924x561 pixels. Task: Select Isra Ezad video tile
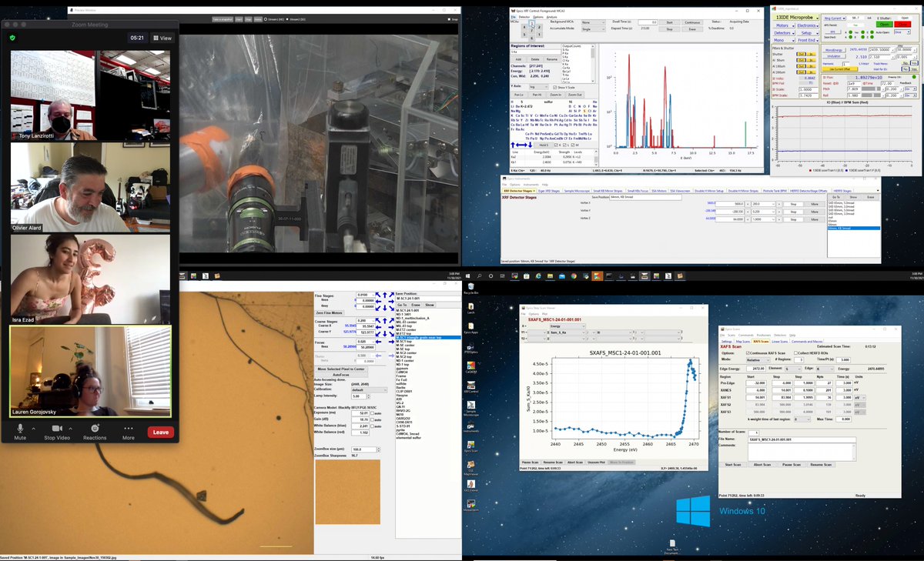tap(90, 279)
